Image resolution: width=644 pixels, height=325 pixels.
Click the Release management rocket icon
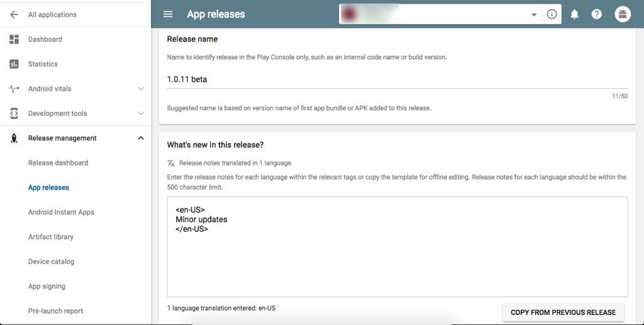pyautogui.click(x=14, y=139)
